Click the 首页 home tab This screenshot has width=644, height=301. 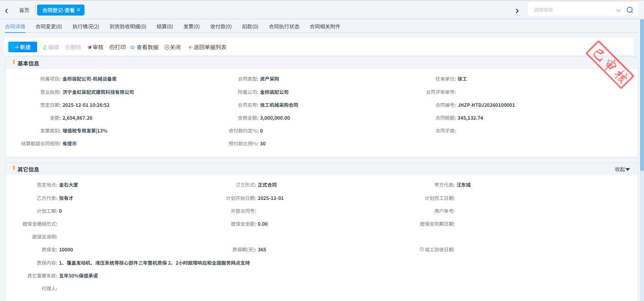tap(24, 10)
